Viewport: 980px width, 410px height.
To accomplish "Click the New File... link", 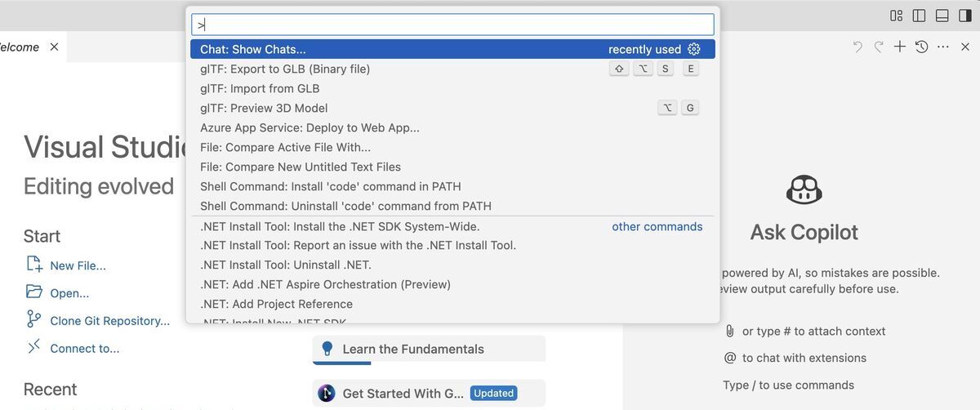I will pos(78,265).
